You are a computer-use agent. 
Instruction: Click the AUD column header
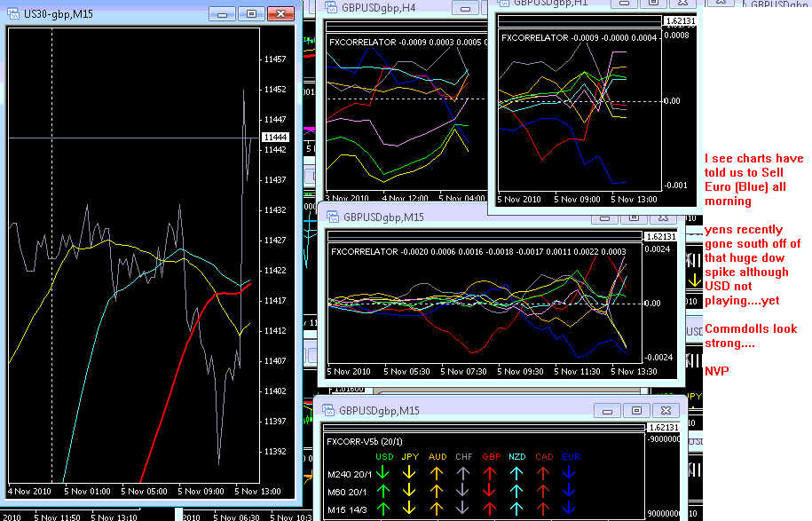[438, 457]
